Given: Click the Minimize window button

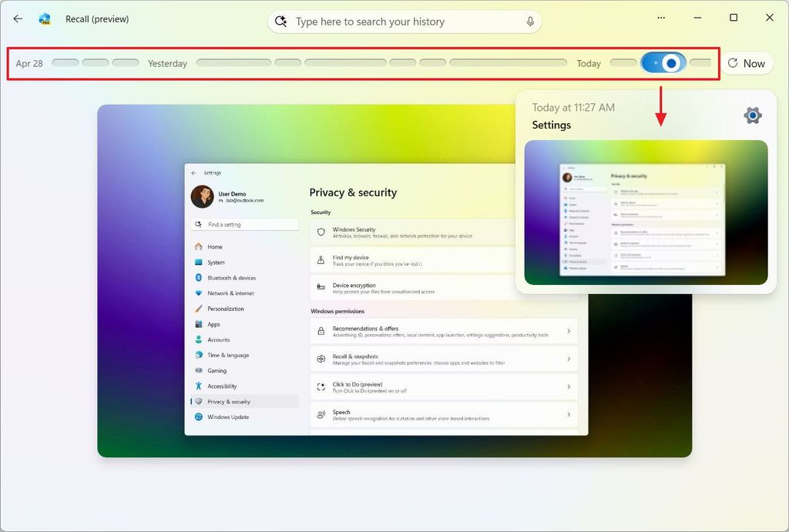Looking at the screenshot, I should (x=697, y=18).
